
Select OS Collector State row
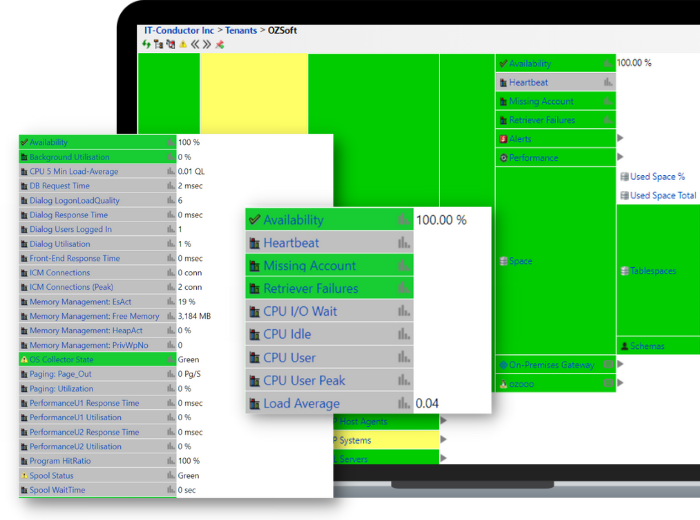[97, 359]
